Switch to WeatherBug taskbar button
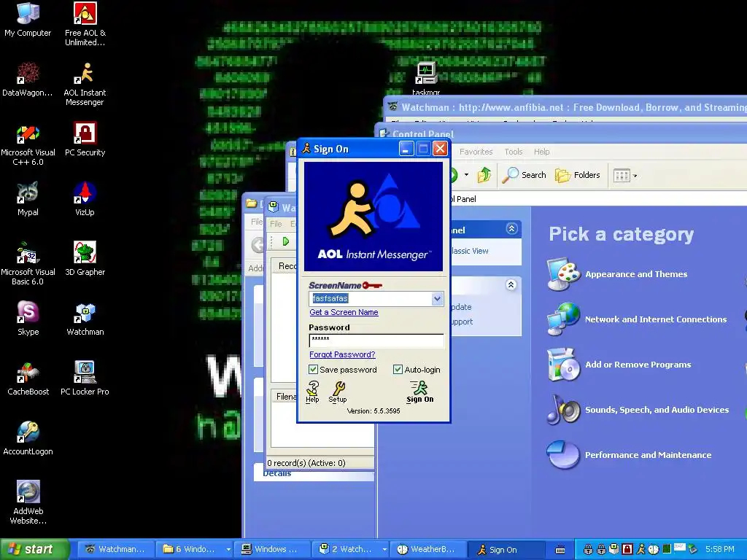This screenshot has height=560, width=747. pos(427,549)
